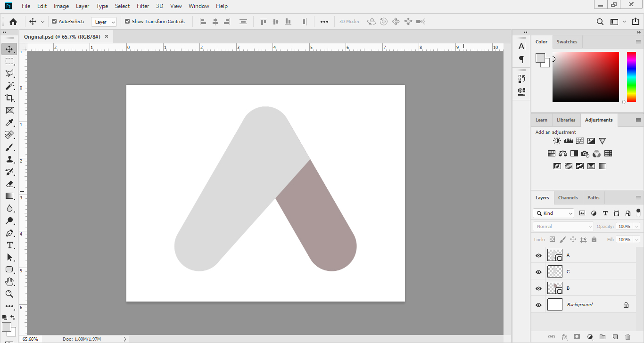Select the Move tool in the toolbox

pos(9,49)
